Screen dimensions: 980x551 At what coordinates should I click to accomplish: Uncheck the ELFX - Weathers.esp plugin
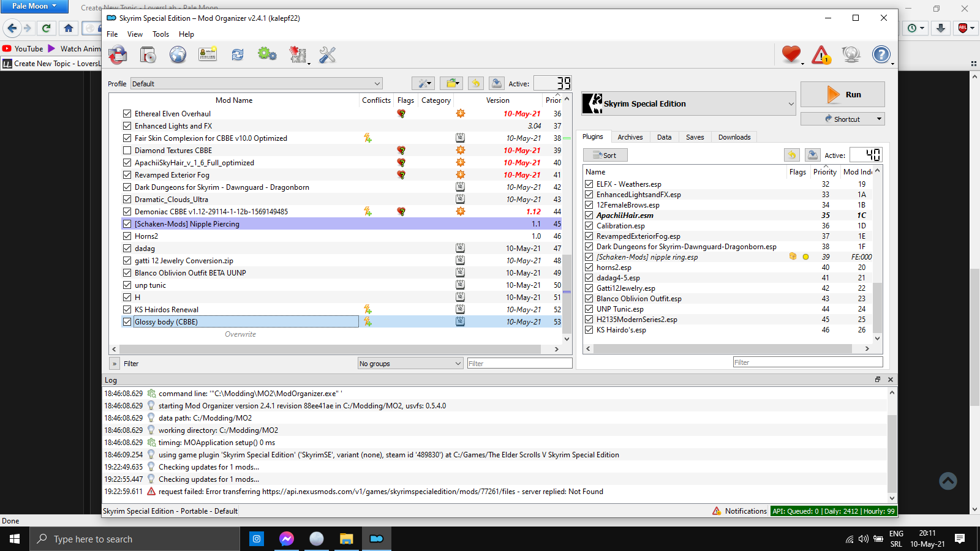(589, 184)
